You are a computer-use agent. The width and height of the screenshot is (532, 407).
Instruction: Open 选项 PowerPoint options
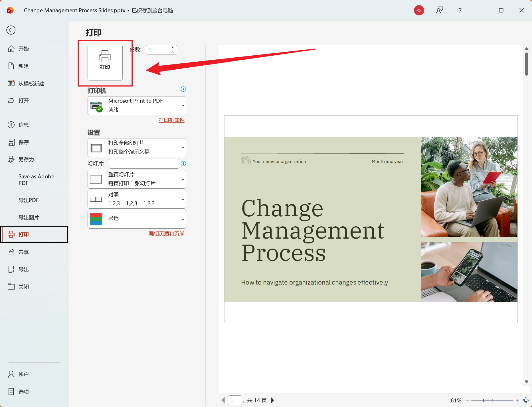pos(24,391)
